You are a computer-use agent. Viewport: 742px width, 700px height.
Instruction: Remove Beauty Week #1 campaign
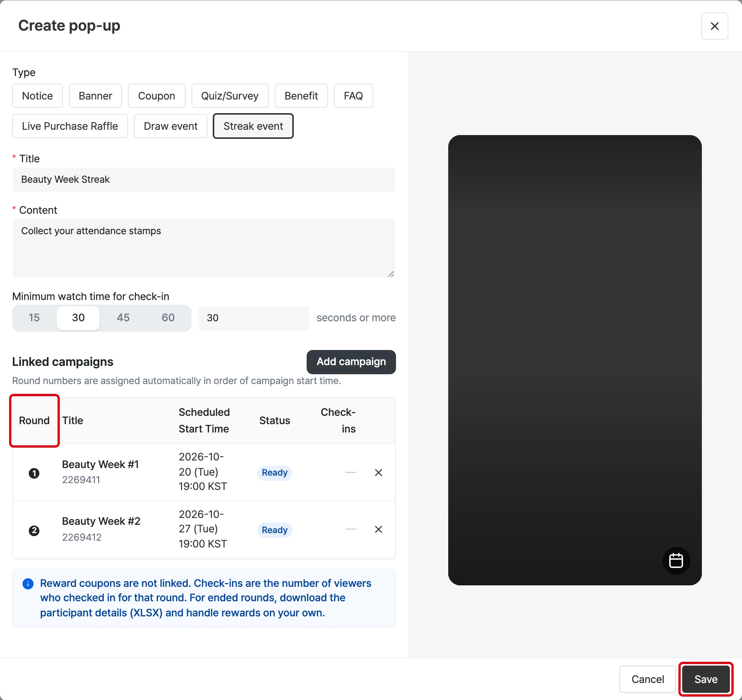click(378, 473)
